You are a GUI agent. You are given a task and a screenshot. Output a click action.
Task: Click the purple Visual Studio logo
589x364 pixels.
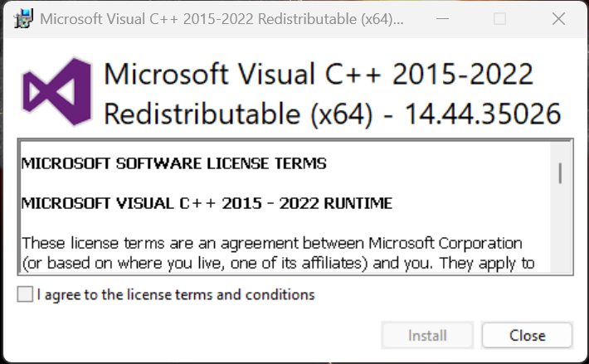click(x=57, y=91)
